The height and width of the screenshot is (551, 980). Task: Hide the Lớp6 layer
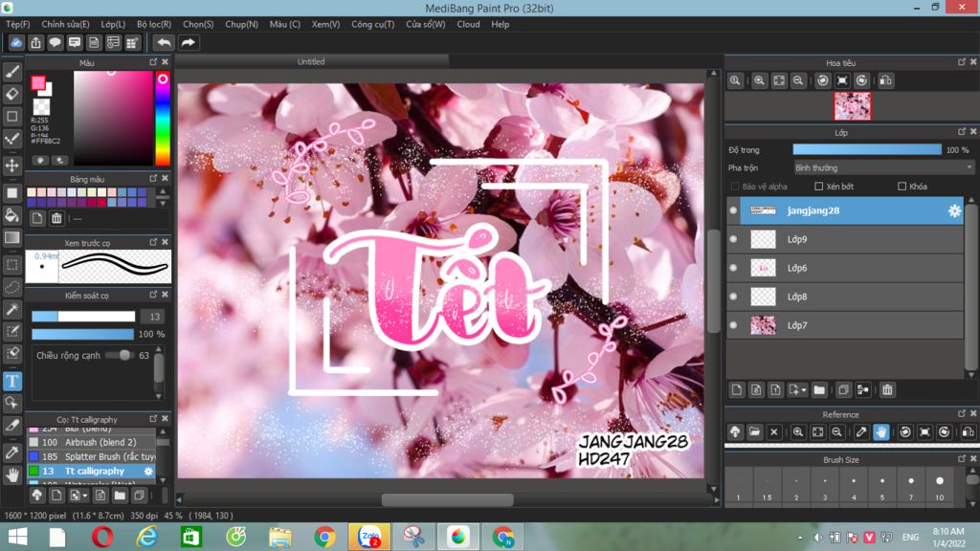(734, 268)
